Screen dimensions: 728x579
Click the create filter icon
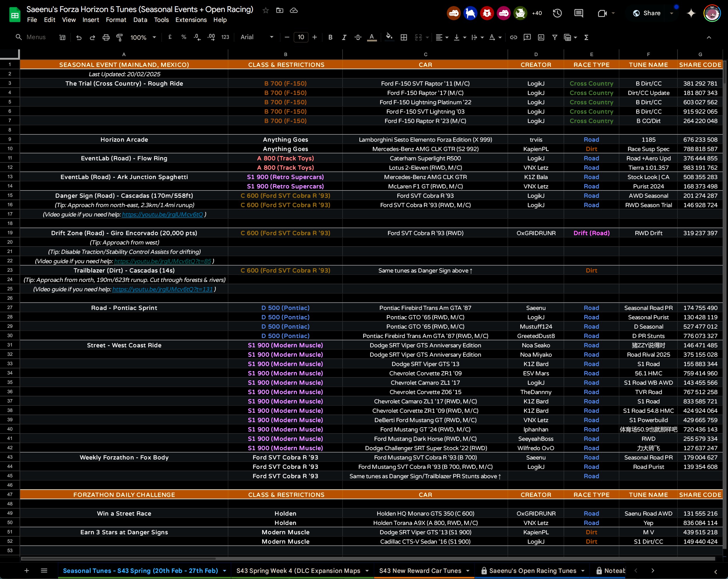tap(555, 37)
